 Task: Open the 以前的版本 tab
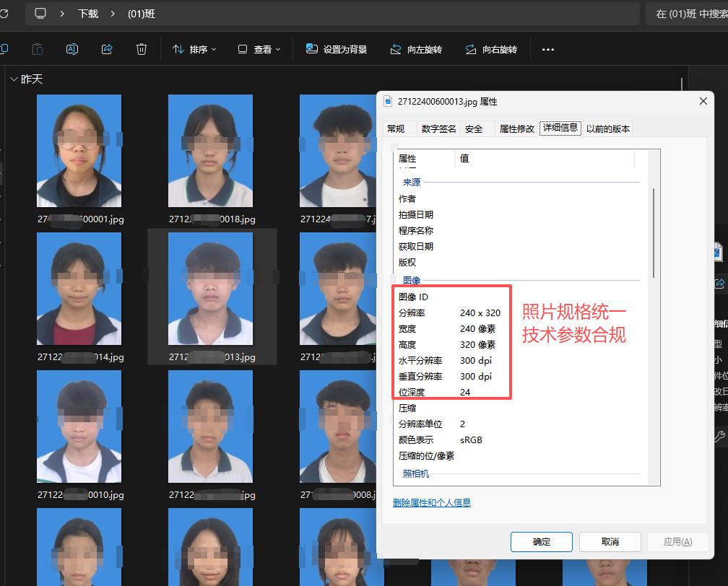[607, 128]
